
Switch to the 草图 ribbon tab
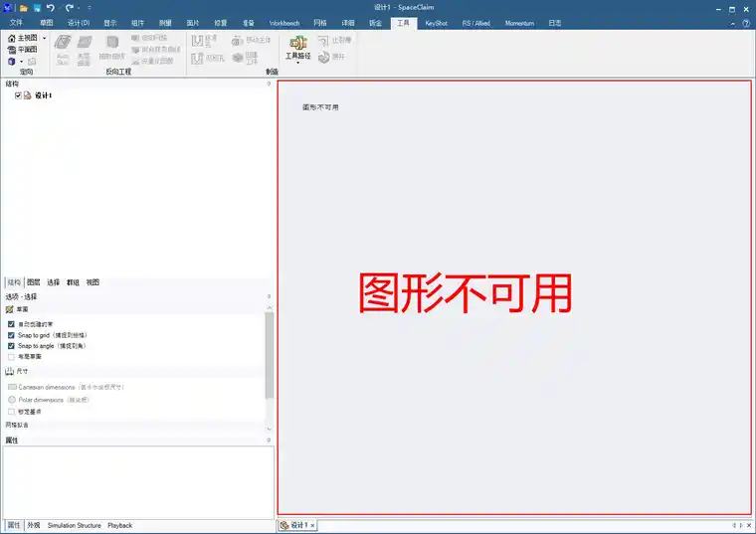[47, 23]
